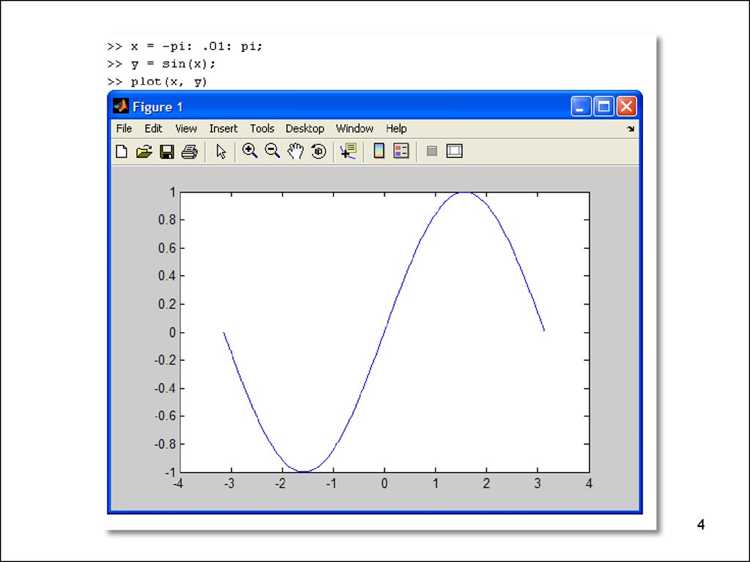The image size is (750, 562).
Task: Click the sine curve peak in plot
Action: pyautogui.click(x=463, y=192)
